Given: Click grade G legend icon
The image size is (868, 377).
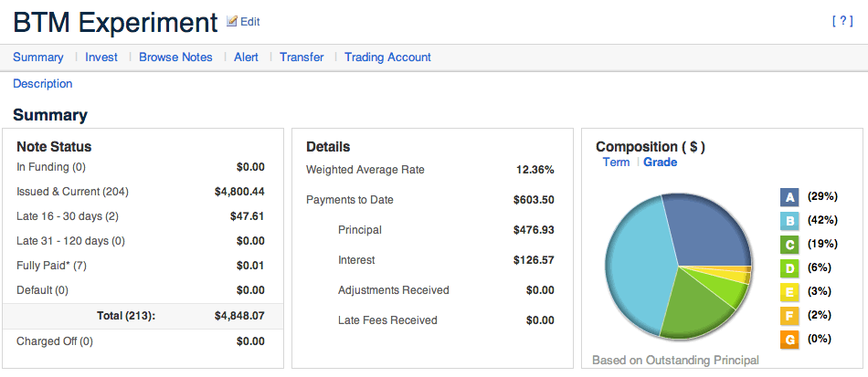Looking at the screenshot, I should 790,340.
